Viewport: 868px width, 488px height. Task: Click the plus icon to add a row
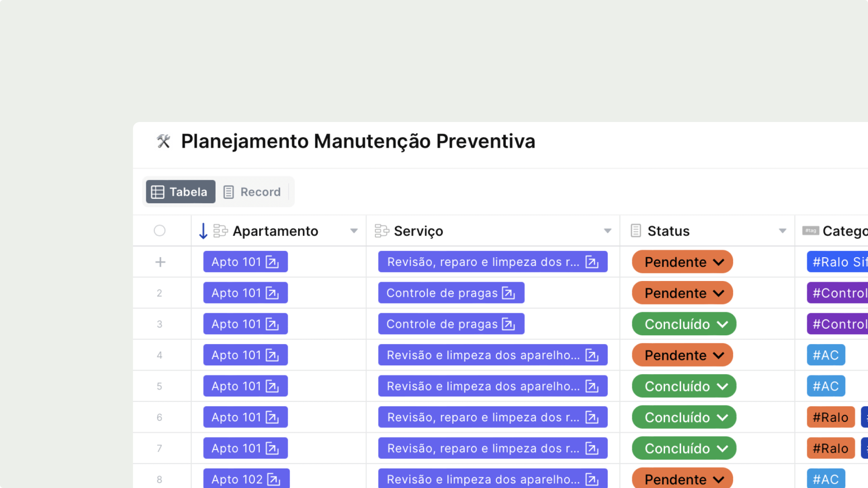click(x=160, y=262)
